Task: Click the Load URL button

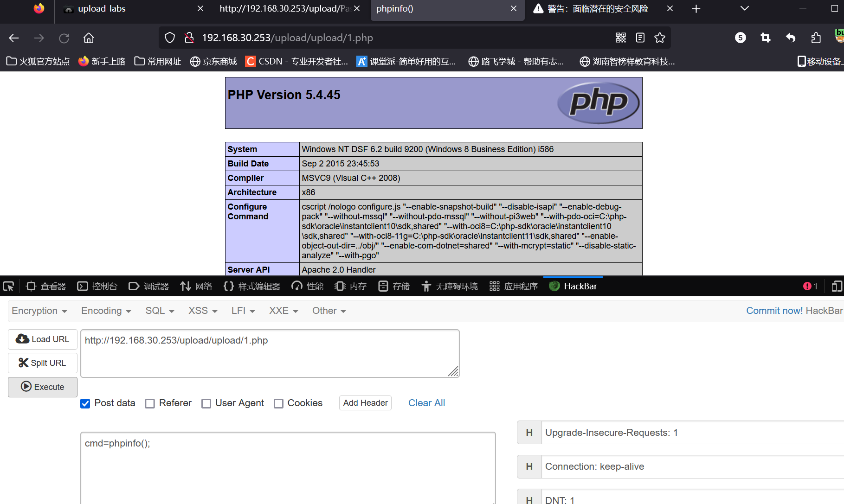Action: pyautogui.click(x=43, y=339)
